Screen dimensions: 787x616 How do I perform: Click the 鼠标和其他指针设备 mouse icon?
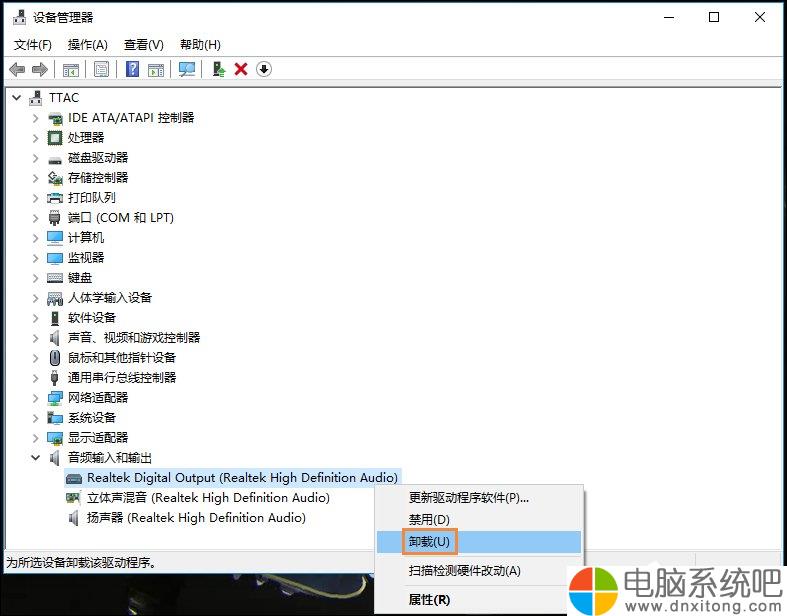pyautogui.click(x=55, y=358)
